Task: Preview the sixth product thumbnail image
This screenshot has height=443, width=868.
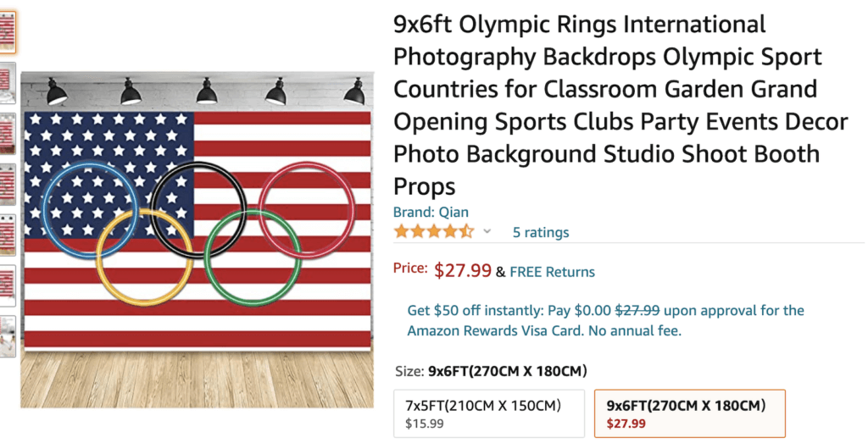Action: click(7, 285)
